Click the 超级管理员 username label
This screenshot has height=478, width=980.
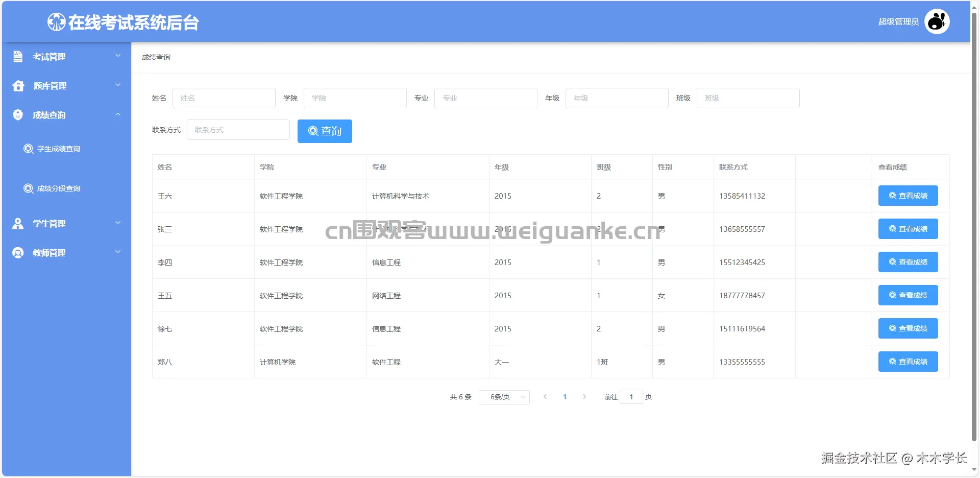point(898,22)
